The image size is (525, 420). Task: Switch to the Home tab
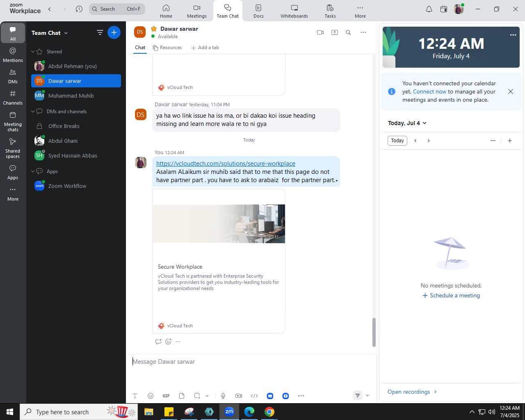click(166, 11)
